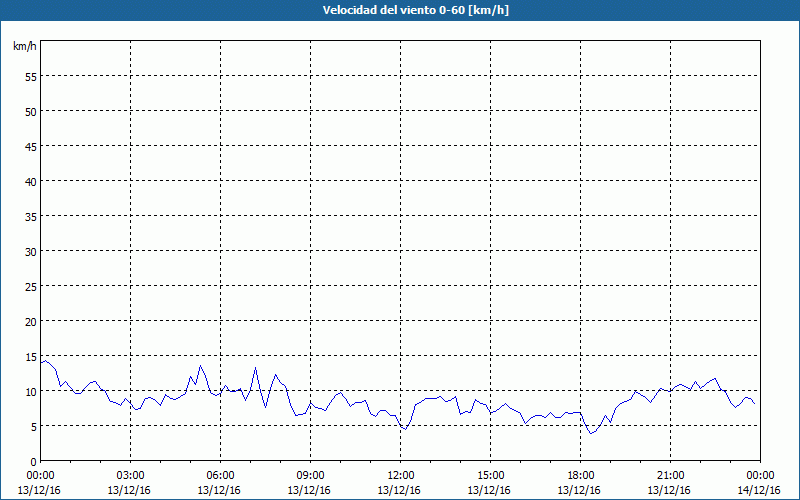Screen dimensions: 800x500
Task: Click the "12:00" time label
Action: pos(401,476)
